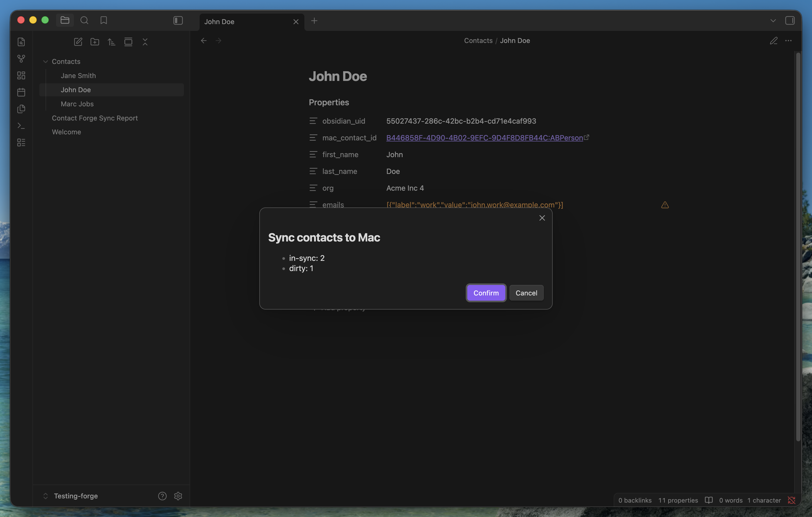Viewport: 812px width, 517px height.
Task: Click the red sync status icon
Action: [791, 500]
